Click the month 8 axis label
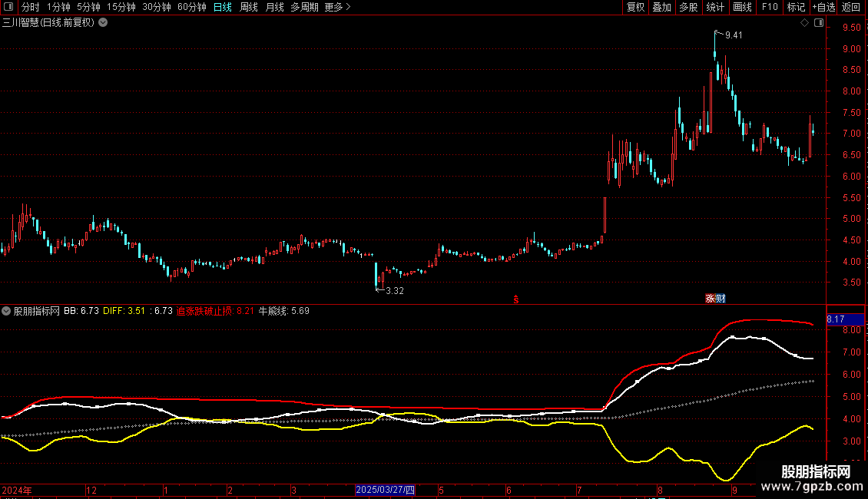868x499 pixels. [x=660, y=490]
